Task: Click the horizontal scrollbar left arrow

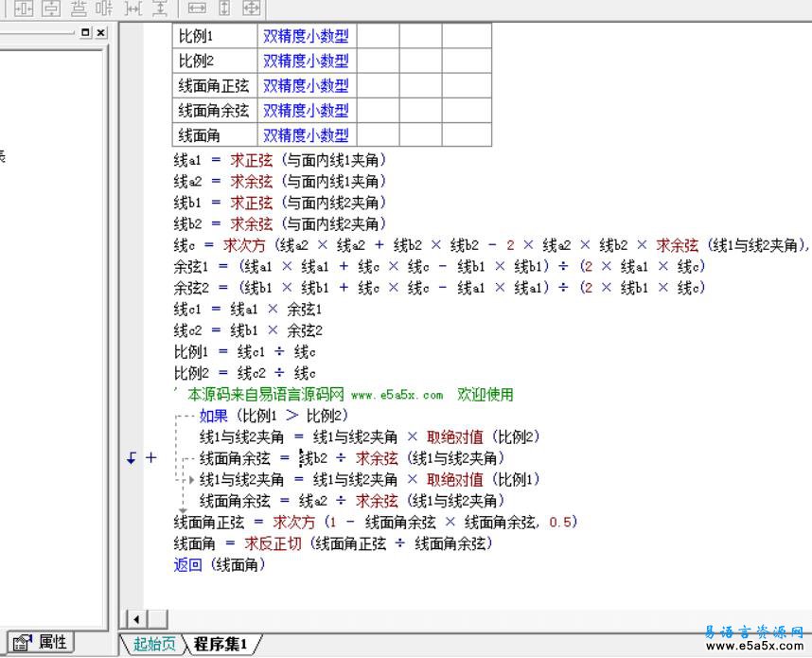Action: [x=135, y=619]
